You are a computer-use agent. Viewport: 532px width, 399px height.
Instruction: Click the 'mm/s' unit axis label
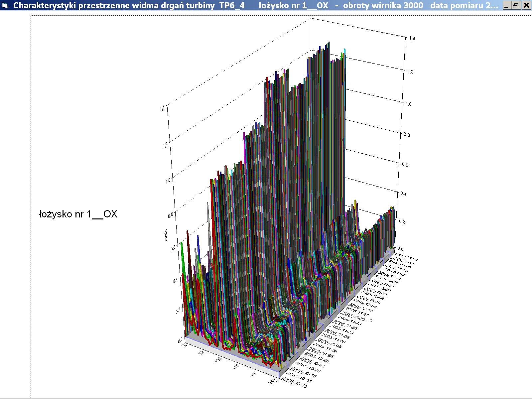click(x=166, y=235)
